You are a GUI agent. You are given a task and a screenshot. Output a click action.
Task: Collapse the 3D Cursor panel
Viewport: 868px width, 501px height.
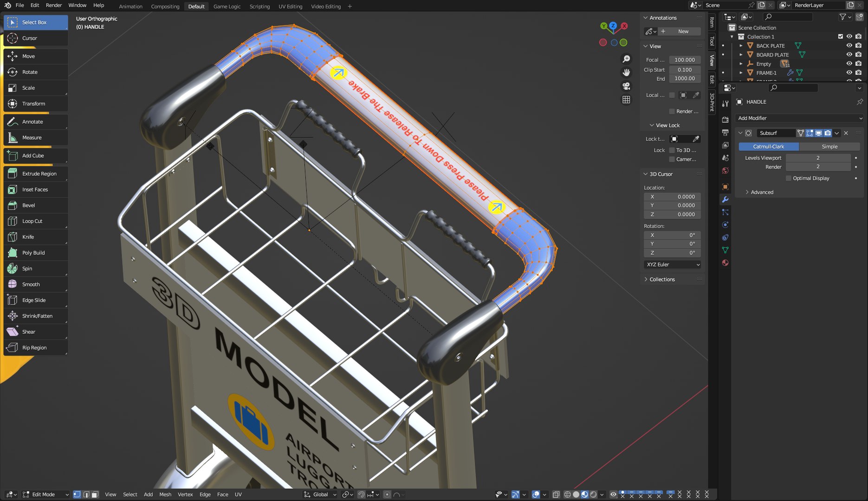[x=645, y=174]
